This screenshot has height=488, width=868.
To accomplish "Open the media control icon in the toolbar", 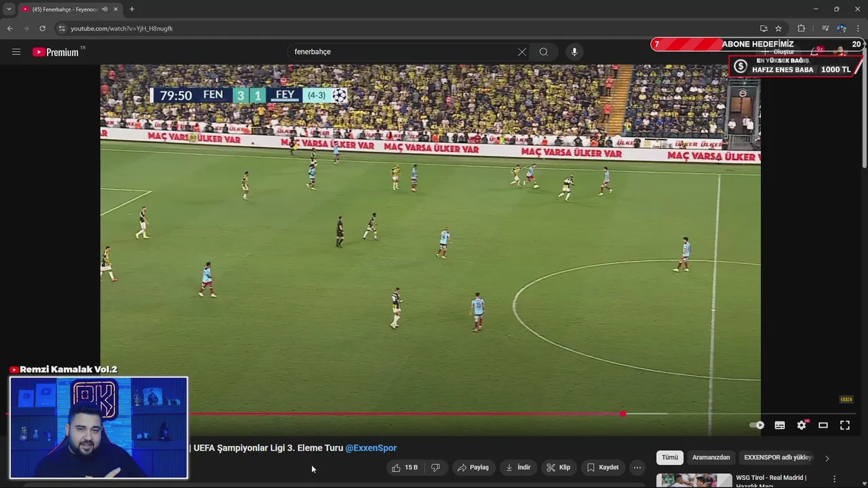I will (x=825, y=28).
